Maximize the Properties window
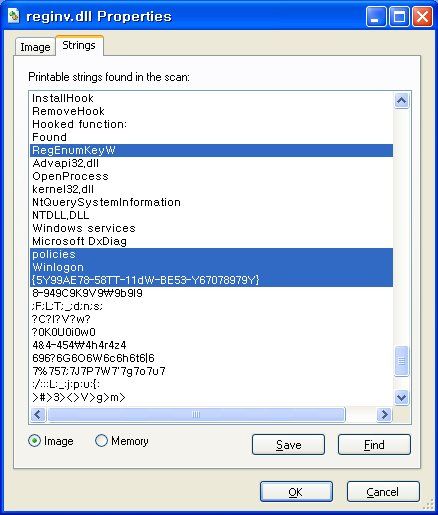 pos(399,16)
